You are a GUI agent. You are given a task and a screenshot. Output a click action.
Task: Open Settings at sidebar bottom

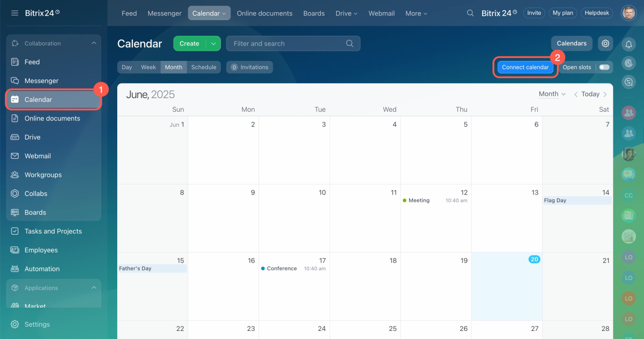37,324
